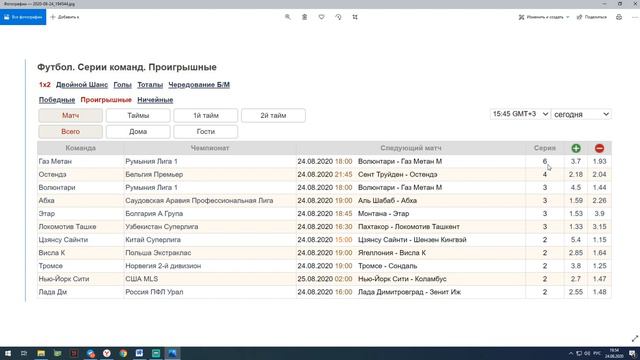Click the Пахтакор - Локомотив Ташкент match
640x360 pixels.
tap(409, 227)
